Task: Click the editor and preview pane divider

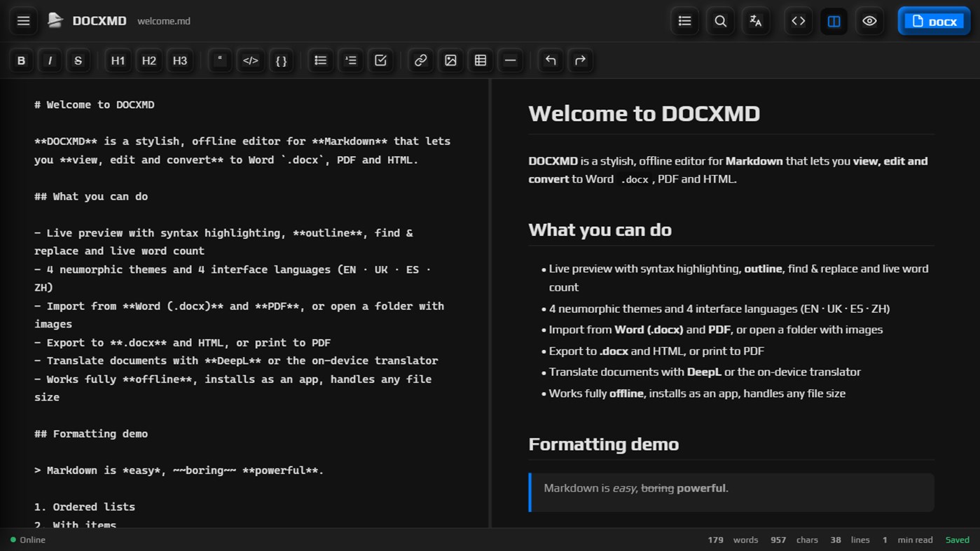Action: pyautogui.click(x=490, y=303)
